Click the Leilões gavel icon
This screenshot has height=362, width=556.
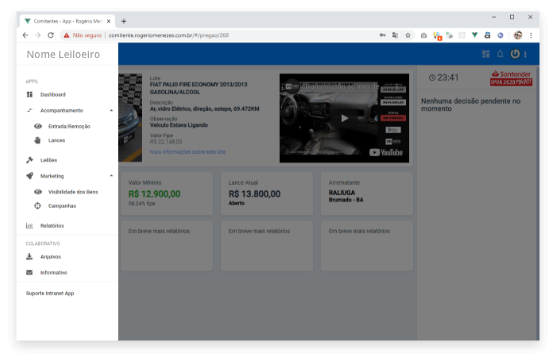[x=30, y=160]
